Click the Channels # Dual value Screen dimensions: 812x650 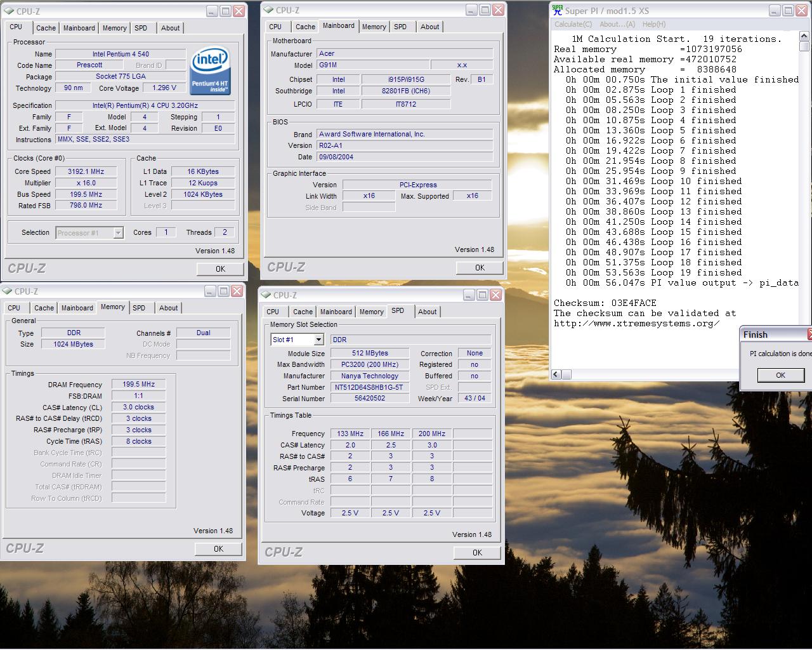click(x=203, y=333)
